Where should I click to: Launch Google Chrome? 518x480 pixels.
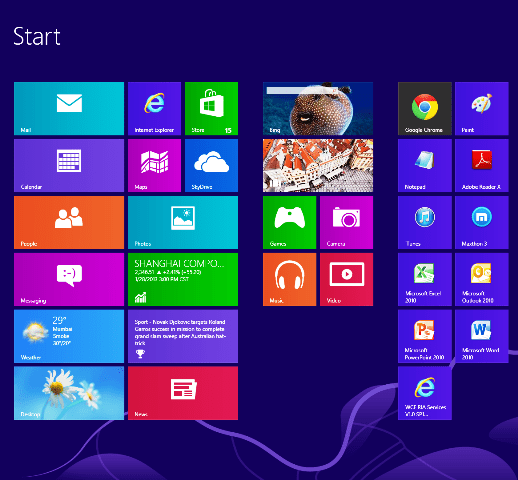pyautogui.click(x=425, y=108)
